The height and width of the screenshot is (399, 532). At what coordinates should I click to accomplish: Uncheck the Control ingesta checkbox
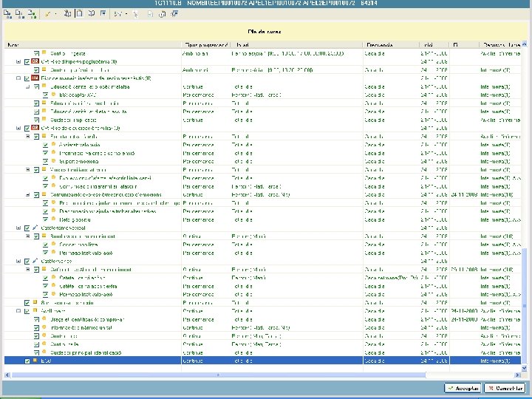point(36,53)
